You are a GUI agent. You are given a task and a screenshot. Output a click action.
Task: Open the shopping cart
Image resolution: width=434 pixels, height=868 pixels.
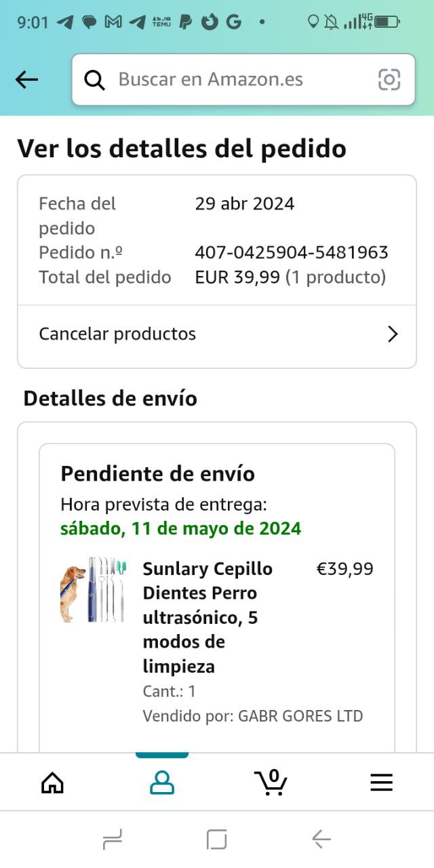[271, 782]
